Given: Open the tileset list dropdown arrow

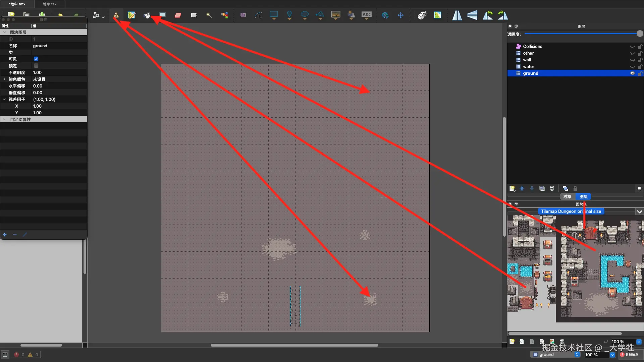Looking at the screenshot, I should tap(639, 212).
